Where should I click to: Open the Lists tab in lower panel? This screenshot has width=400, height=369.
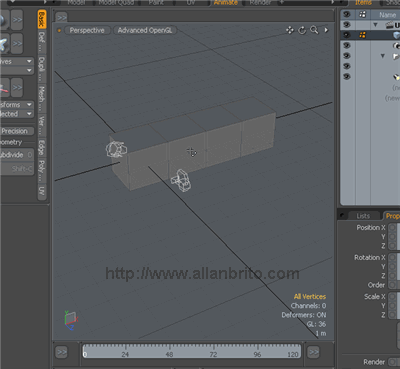363,216
